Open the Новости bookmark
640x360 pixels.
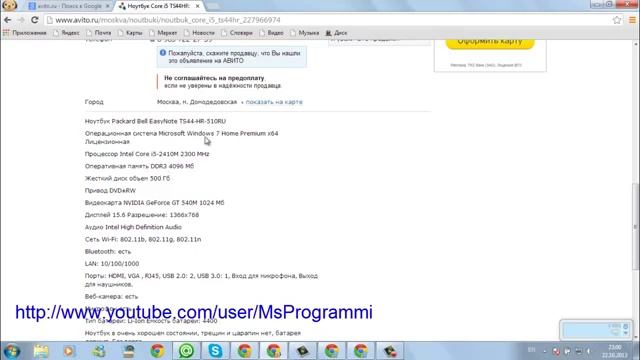199,33
